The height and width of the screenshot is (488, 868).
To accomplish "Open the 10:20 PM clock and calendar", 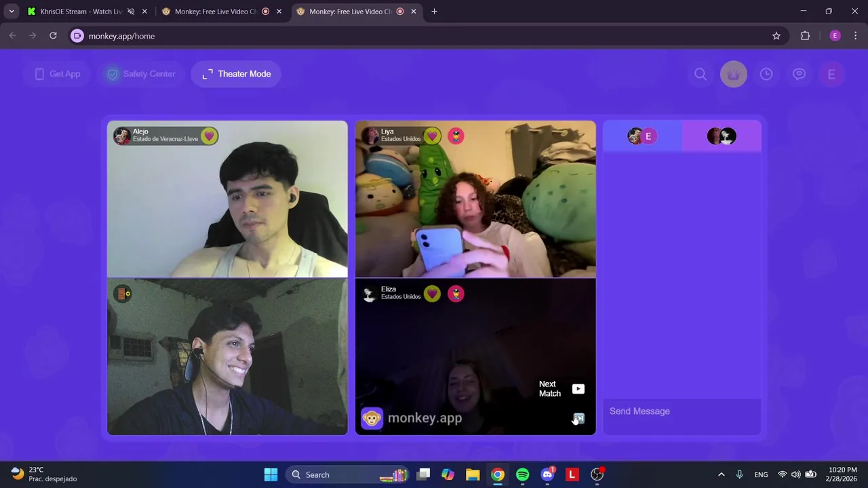I will pyautogui.click(x=842, y=474).
